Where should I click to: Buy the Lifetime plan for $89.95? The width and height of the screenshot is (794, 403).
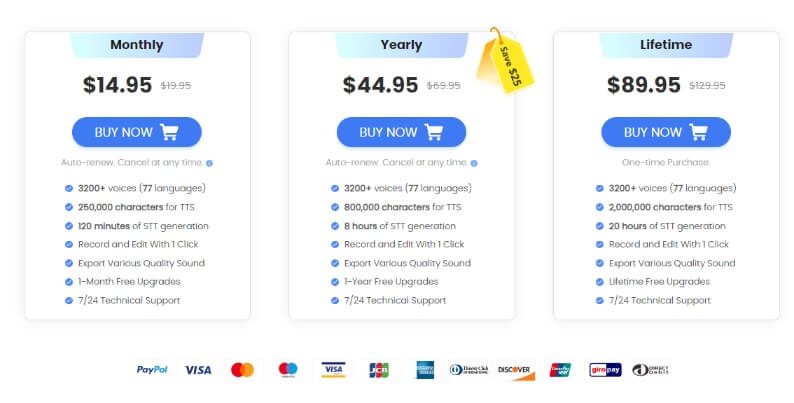(666, 132)
